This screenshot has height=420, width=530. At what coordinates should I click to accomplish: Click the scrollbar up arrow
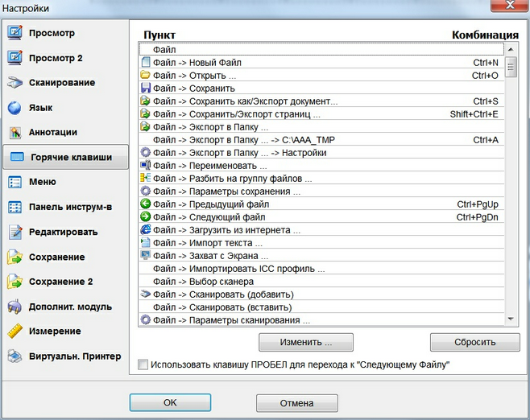click(x=511, y=50)
